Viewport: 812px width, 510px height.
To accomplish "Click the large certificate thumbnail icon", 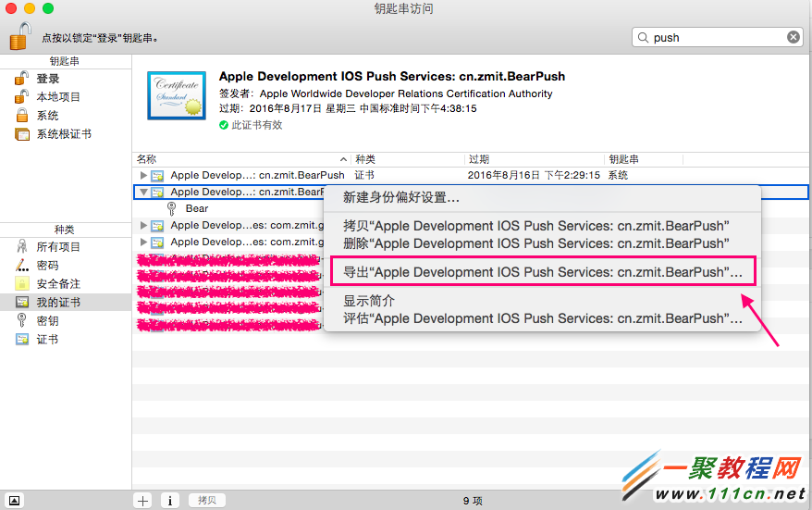I will click(177, 95).
